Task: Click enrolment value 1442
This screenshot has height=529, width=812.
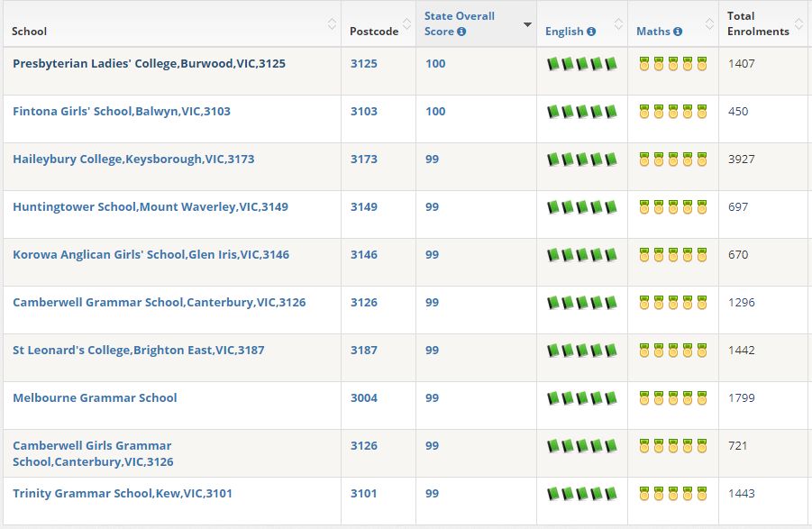Action: (741, 351)
